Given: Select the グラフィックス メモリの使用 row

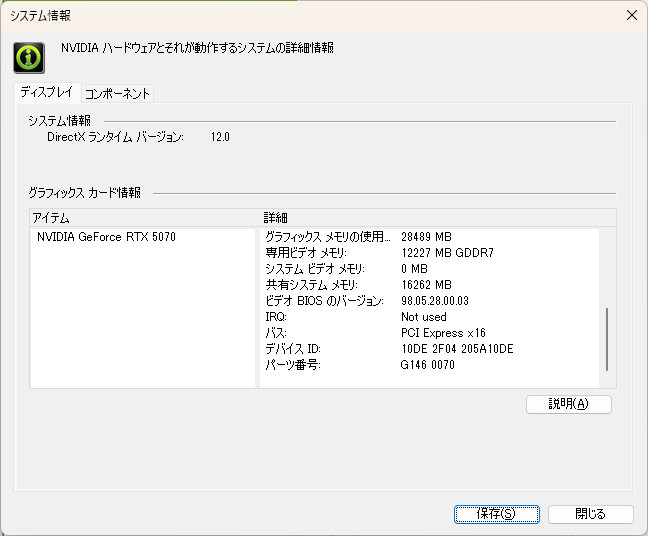Looking at the screenshot, I should [x=429, y=237].
